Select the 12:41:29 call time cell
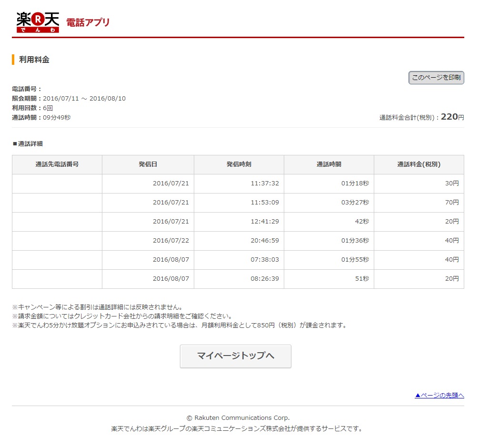Screen dimensions: 479x448 (x=265, y=222)
